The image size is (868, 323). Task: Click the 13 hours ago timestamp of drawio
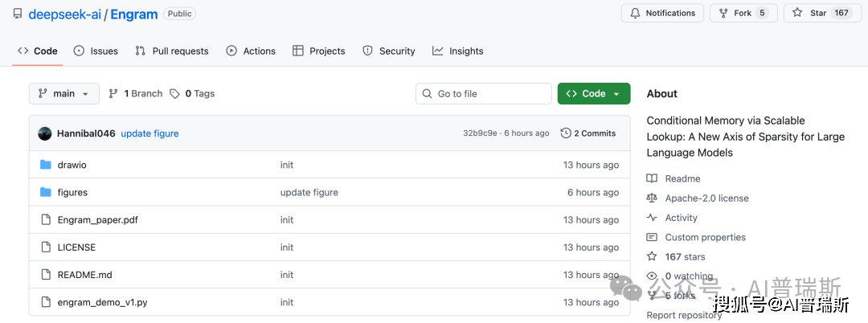pyautogui.click(x=592, y=165)
